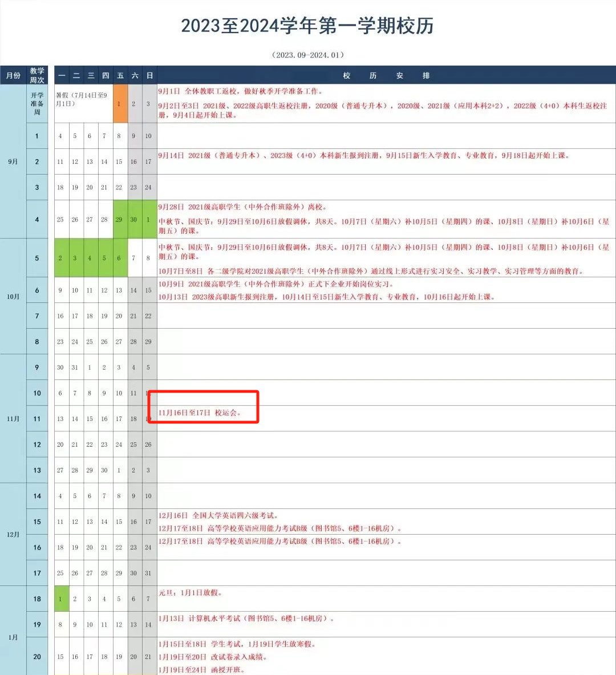Click the orange date 1 cell in 开学准备周

pyautogui.click(x=120, y=104)
